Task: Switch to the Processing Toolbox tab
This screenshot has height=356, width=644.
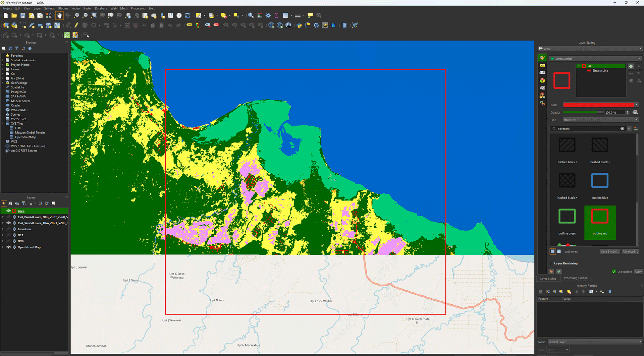Action: (576, 278)
